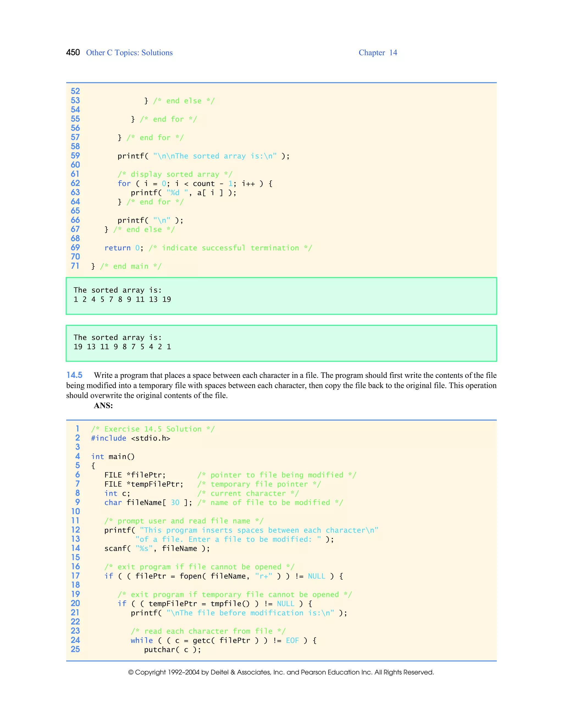Click the Deitel copyright footer text
The width and height of the screenshot is (563, 728).
281,672
